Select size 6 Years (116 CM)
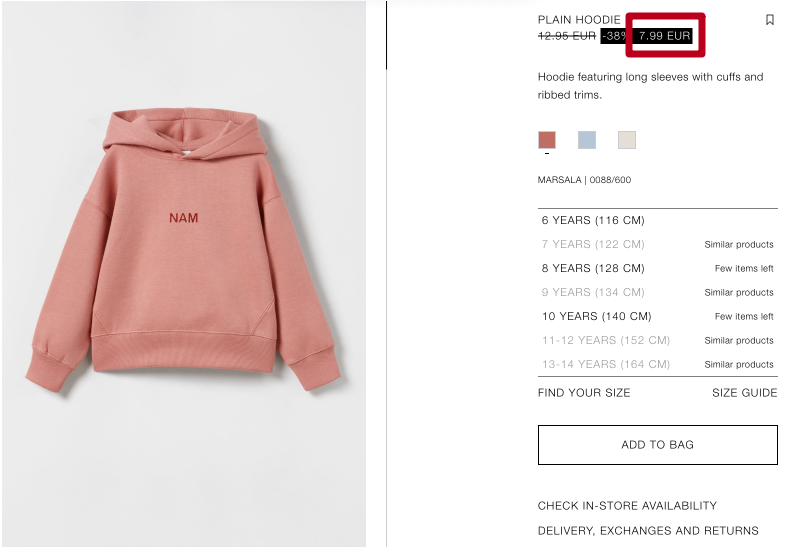Screen dimensions: 788x547 pos(657,220)
